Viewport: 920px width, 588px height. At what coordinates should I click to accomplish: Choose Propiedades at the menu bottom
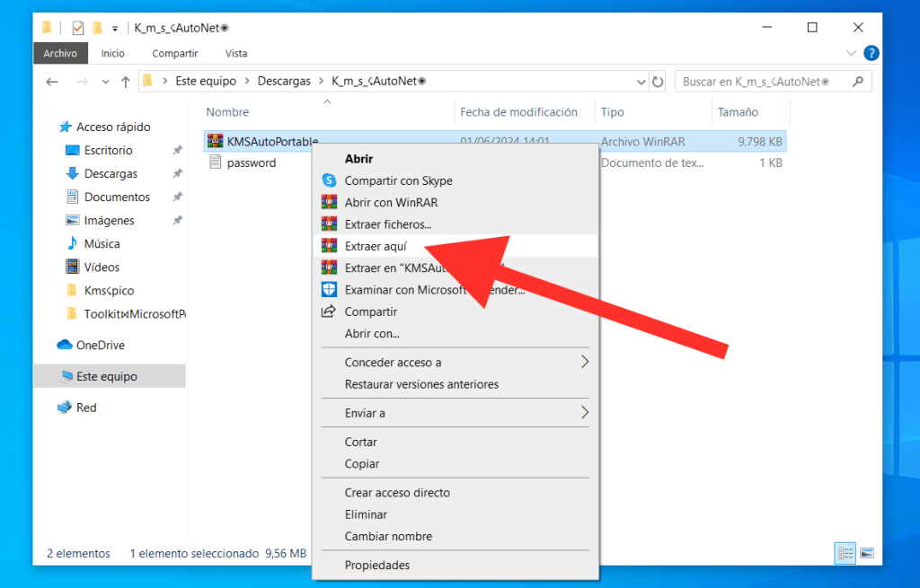pyautogui.click(x=376, y=566)
